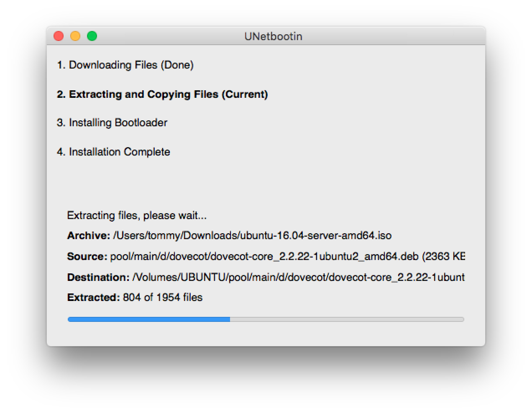Click the 'Extracting files, please wait...' message
The height and width of the screenshot is (413, 532).
(137, 215)
